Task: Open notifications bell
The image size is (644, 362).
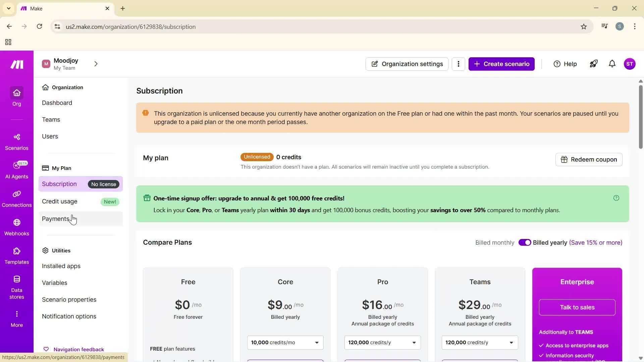Action: coord(612,64)
